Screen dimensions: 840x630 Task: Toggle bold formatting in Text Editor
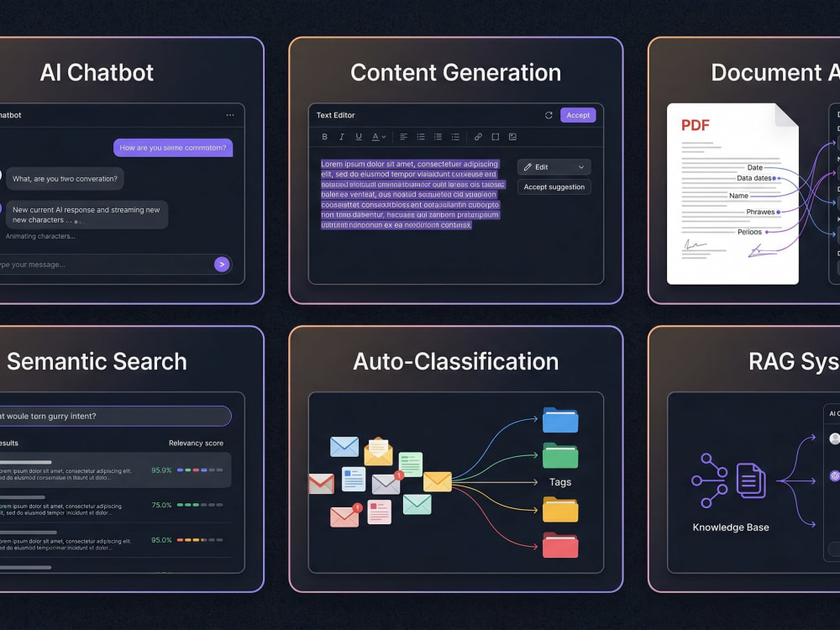(324, 137)
